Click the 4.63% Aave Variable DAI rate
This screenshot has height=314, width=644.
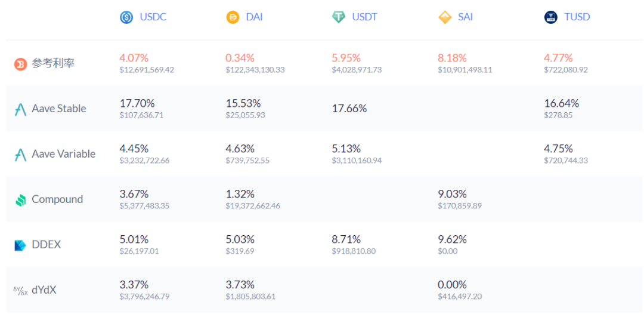(x=240, y=149)
